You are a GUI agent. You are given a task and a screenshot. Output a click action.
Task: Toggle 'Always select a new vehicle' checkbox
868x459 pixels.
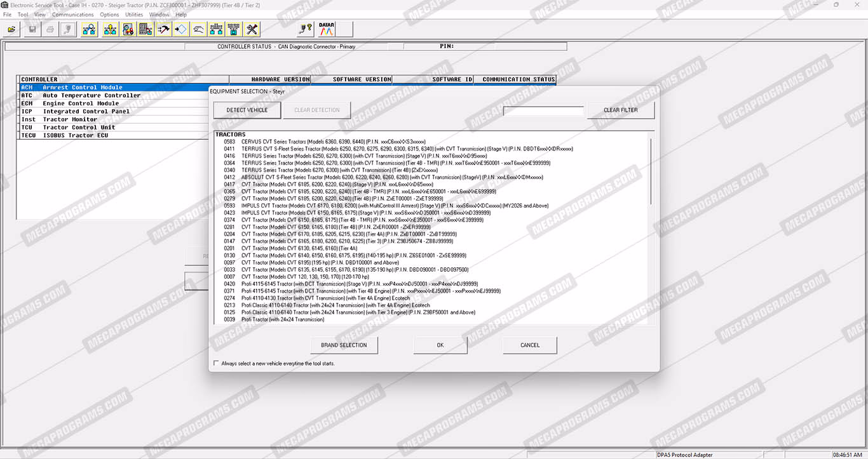216,364
